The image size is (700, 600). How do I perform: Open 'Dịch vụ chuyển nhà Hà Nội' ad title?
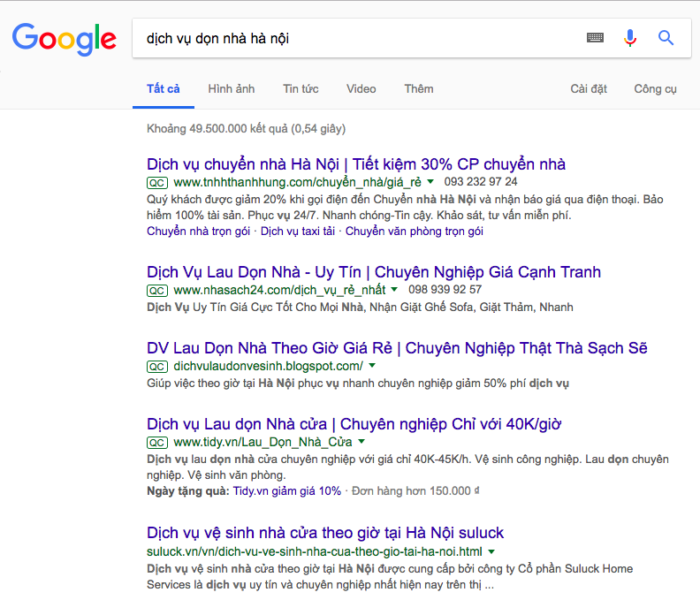tap(356, 164)
